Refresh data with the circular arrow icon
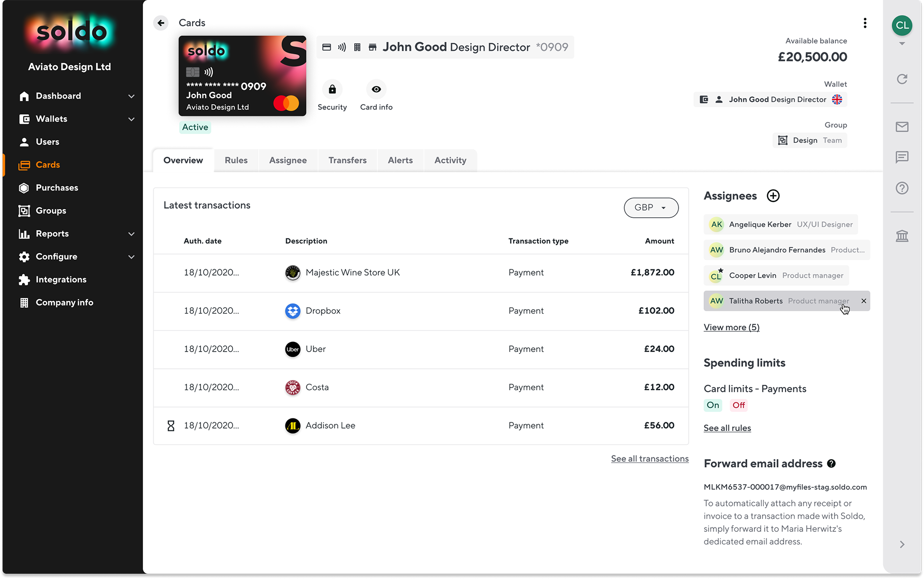Screen dimensions: 924x579 pos(902,79)
